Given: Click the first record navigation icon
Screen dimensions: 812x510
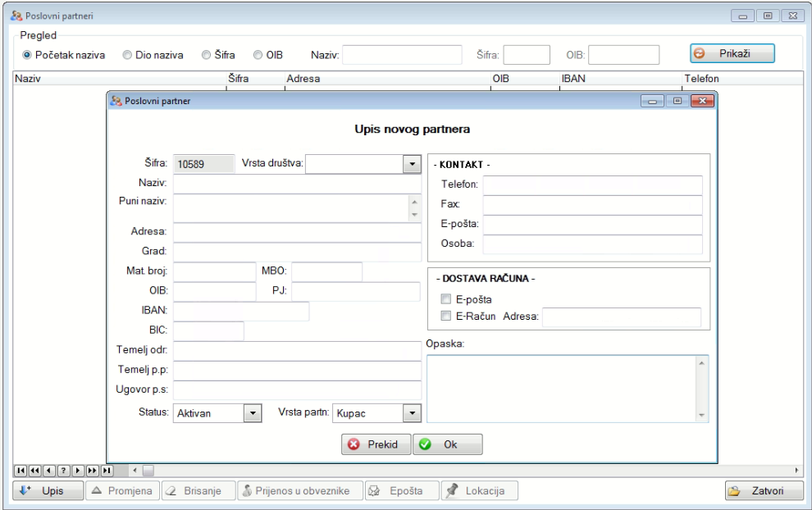Looking at the screenshot, I should (x=21, y=471).
